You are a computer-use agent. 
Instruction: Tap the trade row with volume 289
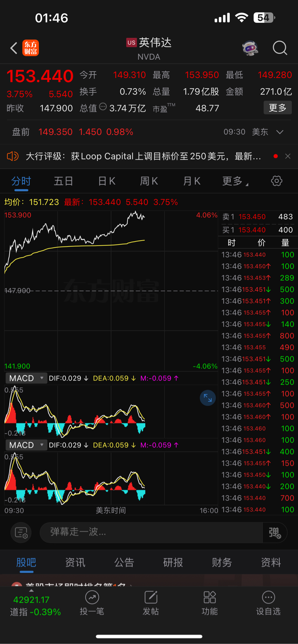click(x=258, y=278)
